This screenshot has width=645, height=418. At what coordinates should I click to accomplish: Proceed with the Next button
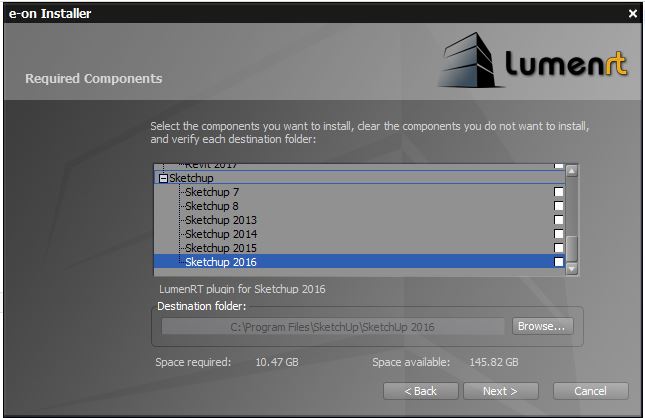500,391
